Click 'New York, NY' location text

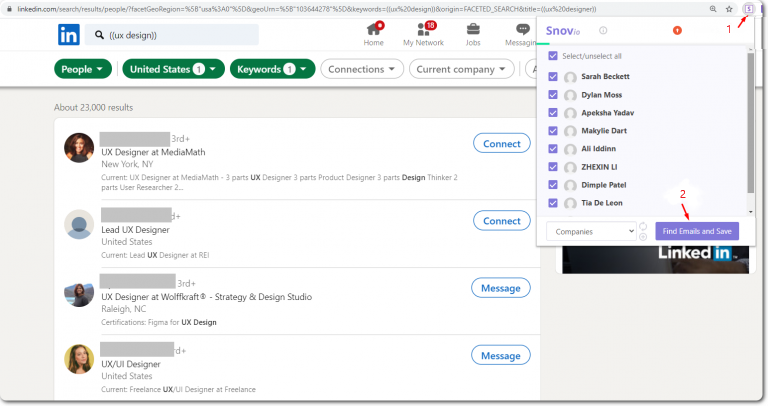click(127, 164)
